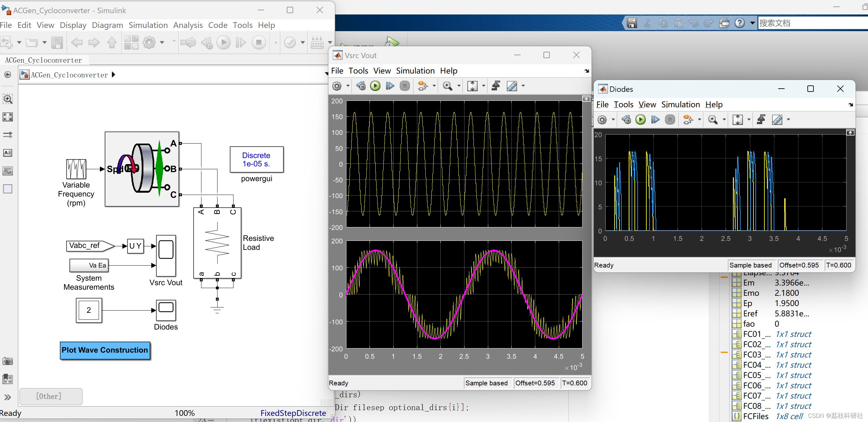
Task: Click the Fit to View palette icon
Action: (8, 117)
